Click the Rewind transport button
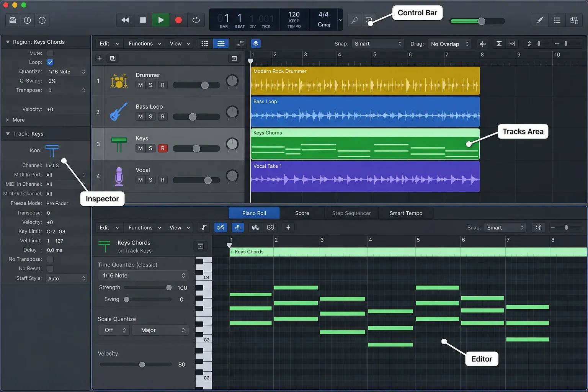Viewport: 588px width, 392px height. pyautogui.click(x=125, y=20)
